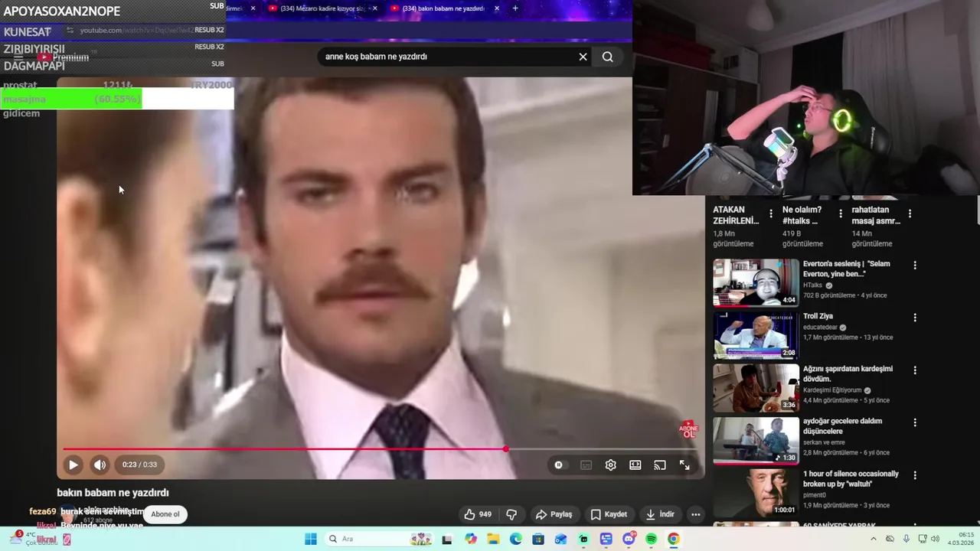Subscribe using the Abone ol button
This screenshot has height=551, width=980.
pyautogui.click(x=165, y=514)
